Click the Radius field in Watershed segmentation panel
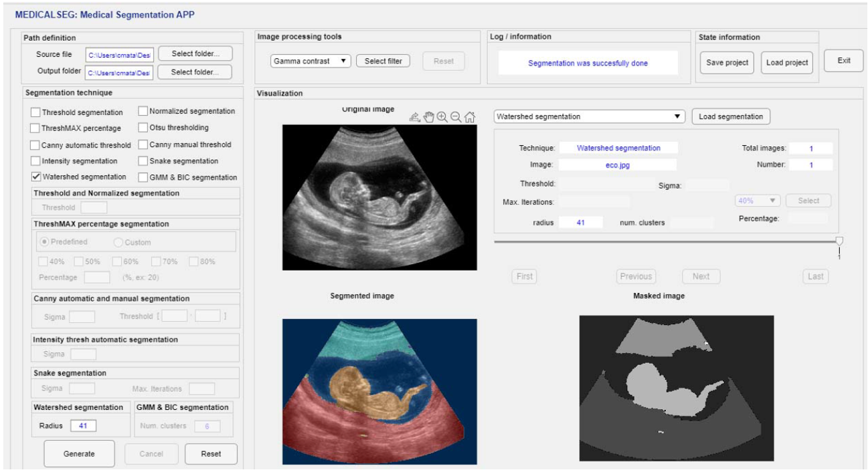Image resolution: width=868 pixels, height=472 pixels. 83,426
